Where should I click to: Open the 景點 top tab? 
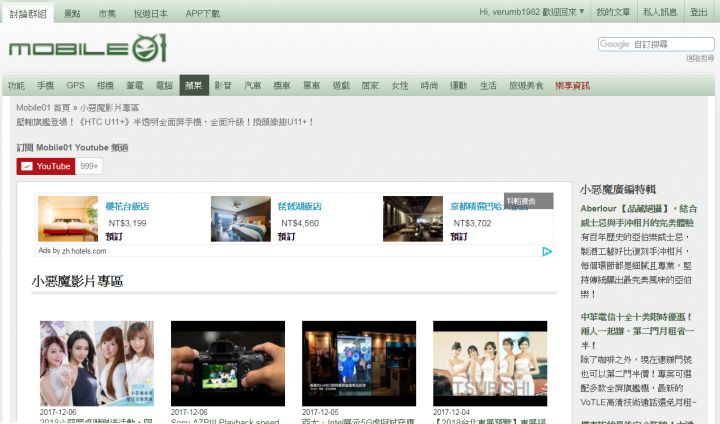(72, 14)
